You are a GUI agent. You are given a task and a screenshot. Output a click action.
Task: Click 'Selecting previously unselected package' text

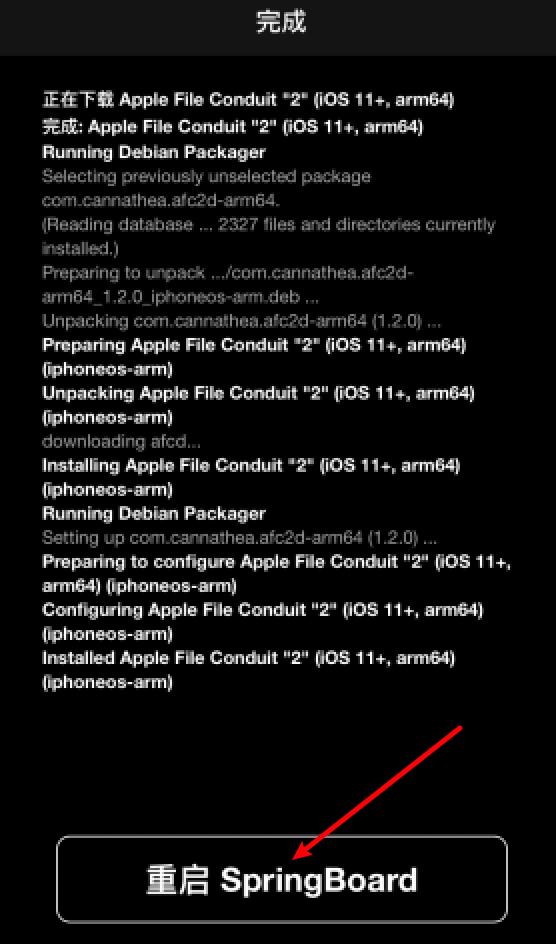(x=206, y=176)
